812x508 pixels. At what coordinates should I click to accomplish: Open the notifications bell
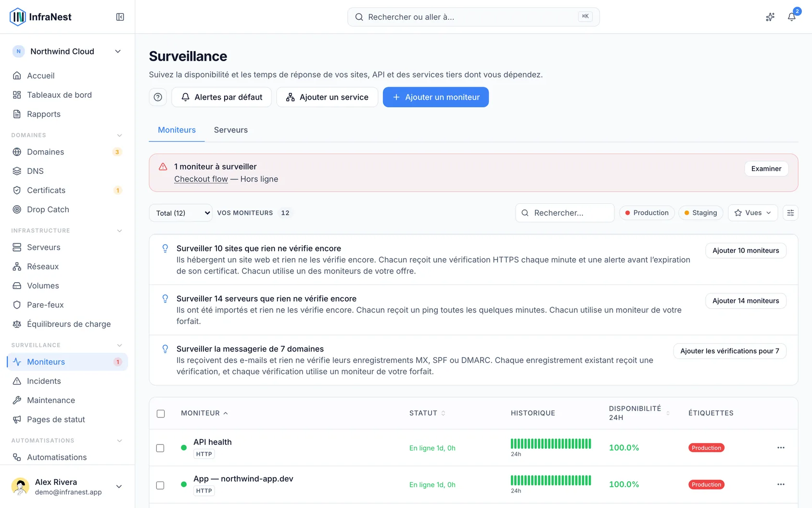coord(791,17)
